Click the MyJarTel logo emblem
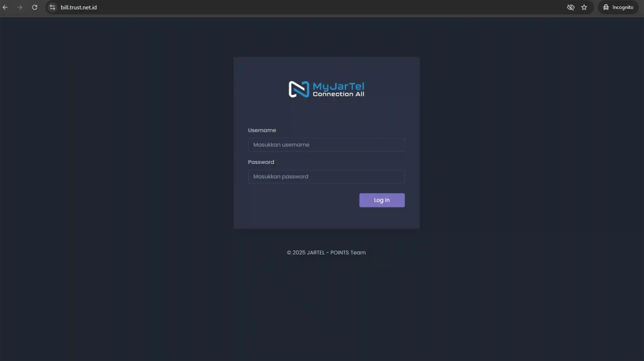This screenshot has width=644, height=361. 299,89
